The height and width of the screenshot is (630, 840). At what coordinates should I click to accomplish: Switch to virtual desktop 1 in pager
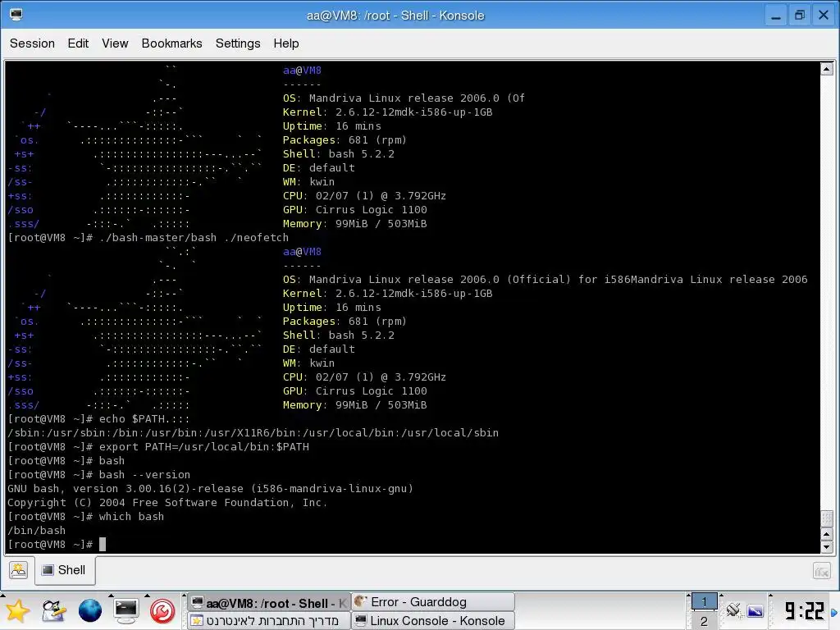tap(704, 601)
